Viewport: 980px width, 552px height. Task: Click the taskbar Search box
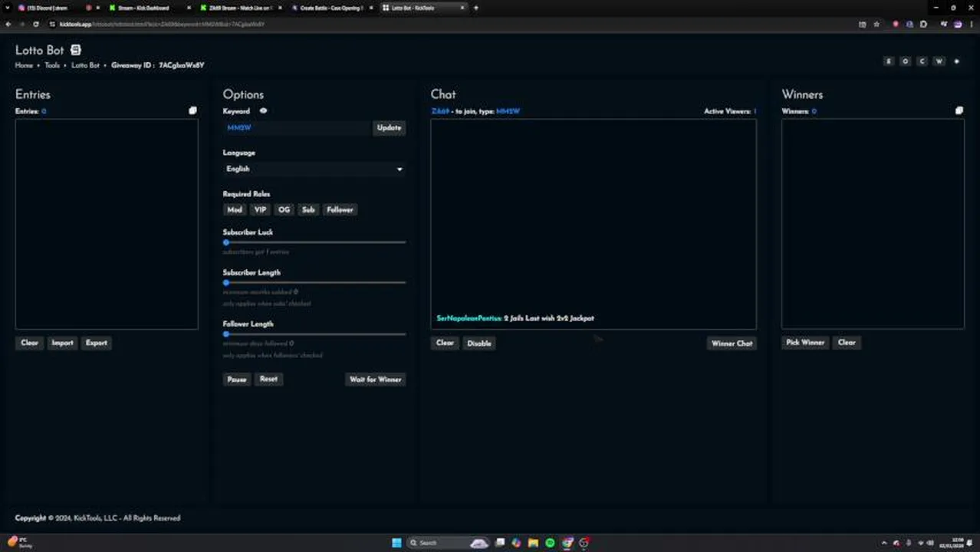(449, 543)
